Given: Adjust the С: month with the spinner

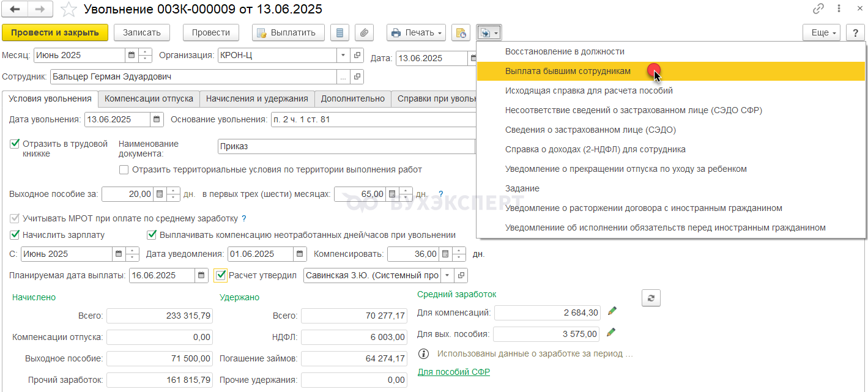Looking at the screenshot, I should (x=133, y=254).
